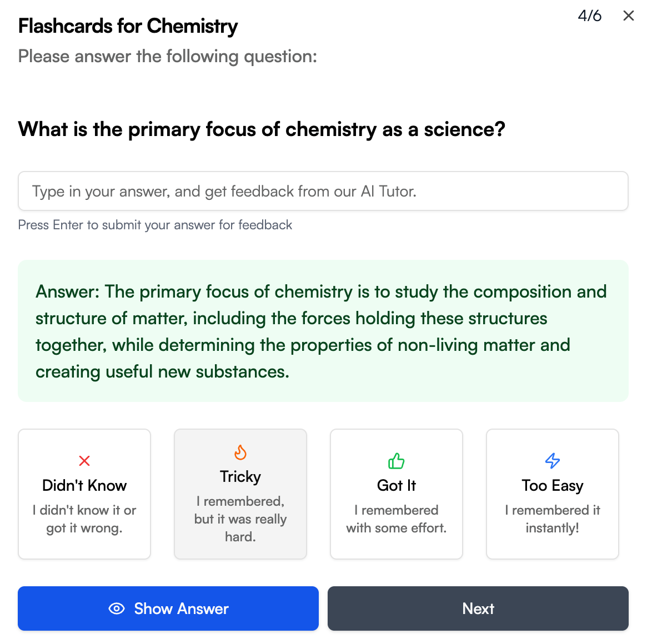The height and width of the screenshot is (644, 652).
Task: Click the chemistry question heading text
Action: pos(262,129)
